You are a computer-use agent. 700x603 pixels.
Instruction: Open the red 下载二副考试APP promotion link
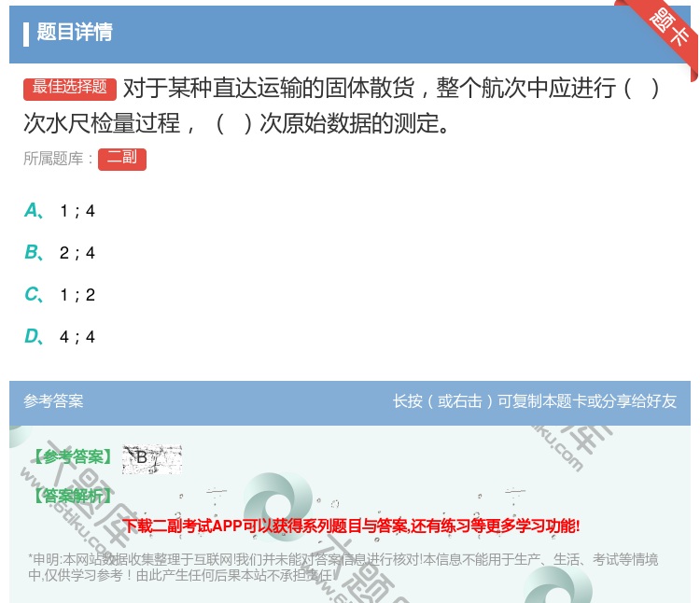point(351,526)
